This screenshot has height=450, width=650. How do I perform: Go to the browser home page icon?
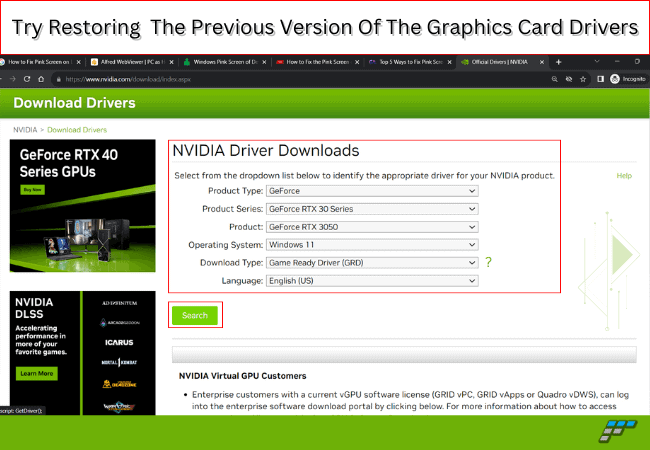(x=41, y=79)
